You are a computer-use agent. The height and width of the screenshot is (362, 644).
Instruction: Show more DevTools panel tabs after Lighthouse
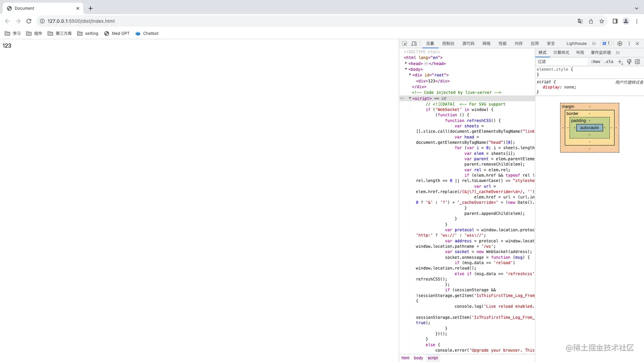594,43
